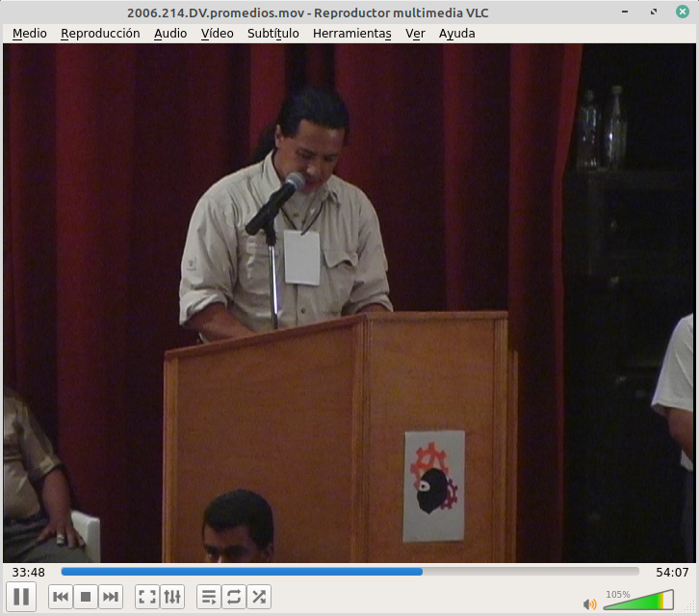The width and height of the screenshot is (699, 616).
Task: Click the video display area
Action: coord(349,303)
